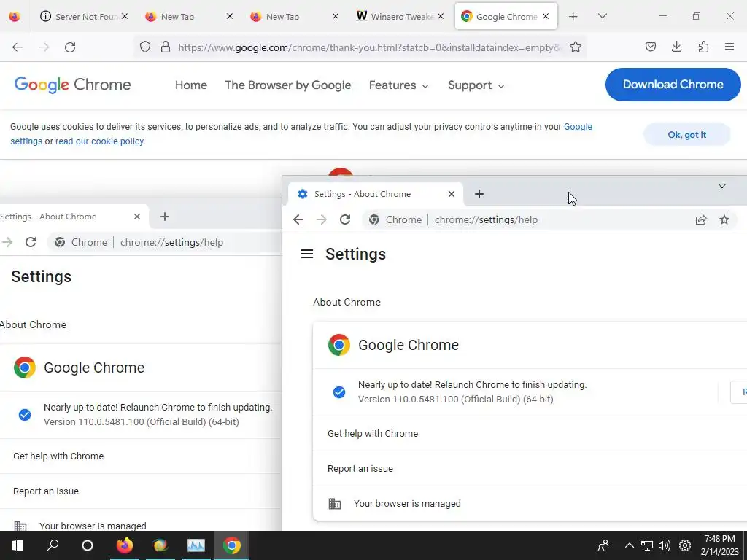Open Report an issue in front window
This screenshot has width=747, height=560.
tap(530, 469)
